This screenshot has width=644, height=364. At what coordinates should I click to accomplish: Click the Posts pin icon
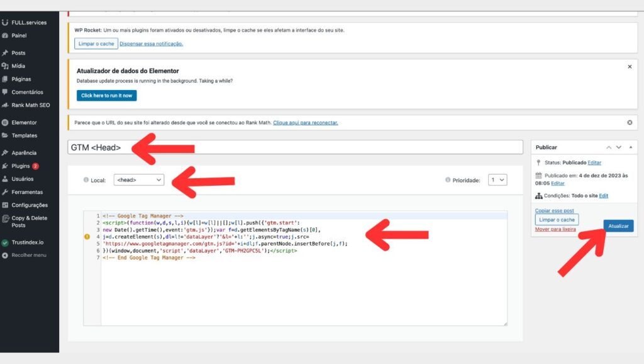[x=5, y=53]
